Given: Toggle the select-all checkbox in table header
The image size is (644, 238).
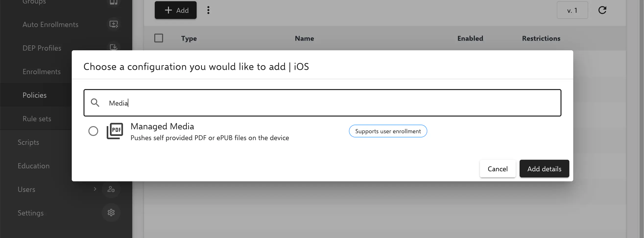Looking at the screenshot, I should pyautogui.click(x=159, y=38).
